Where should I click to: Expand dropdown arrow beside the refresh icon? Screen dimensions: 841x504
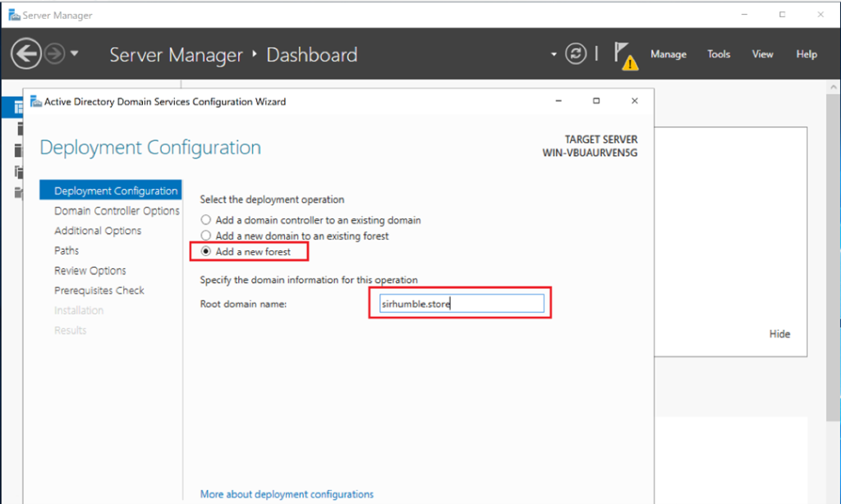coord(554,54)
